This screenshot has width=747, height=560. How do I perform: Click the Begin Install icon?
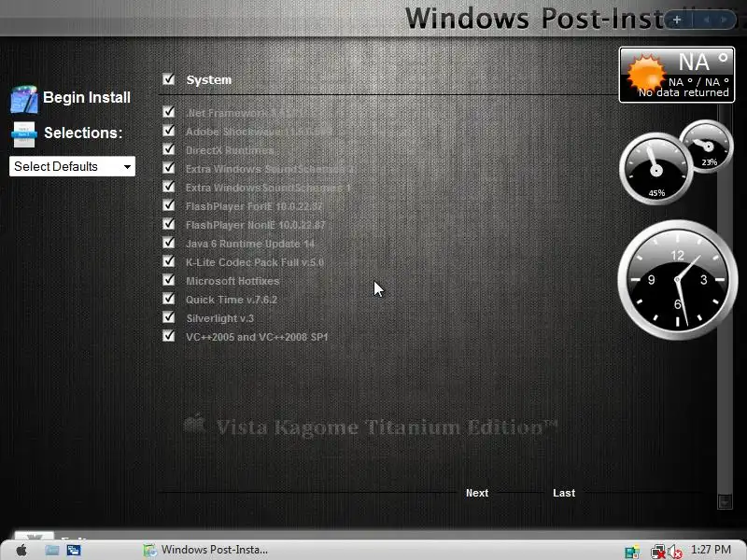[x=24, y=99]
